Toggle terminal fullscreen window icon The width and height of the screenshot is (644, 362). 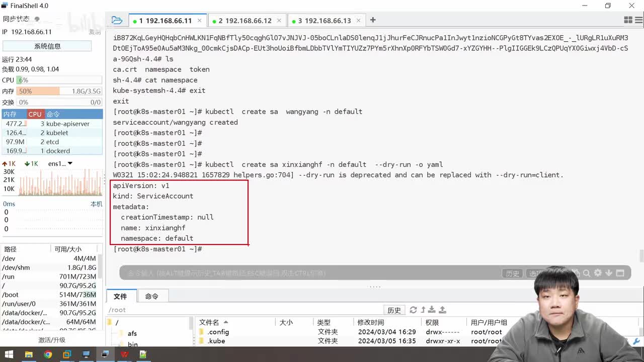620,273
